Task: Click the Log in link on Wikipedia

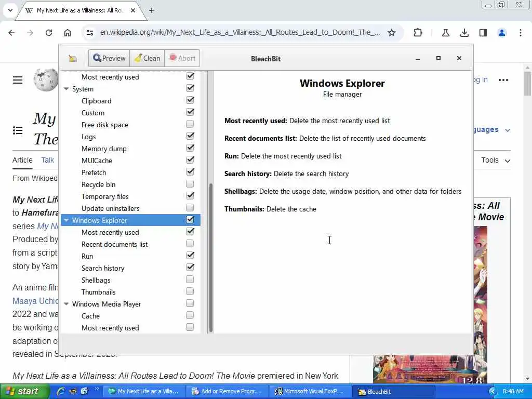Action: pyautogui.click(x=481, y=79)
